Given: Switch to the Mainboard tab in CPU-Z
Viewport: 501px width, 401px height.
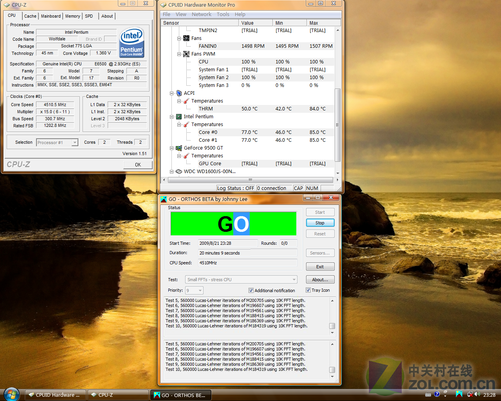Looking at the screenshot, I should coord(51,16).
